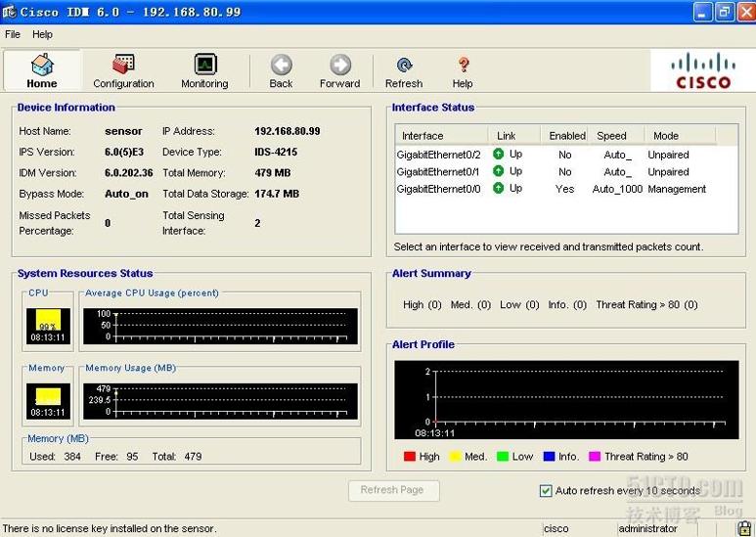
Task: Click the magenta Threat Rating legend swatch
Action: point(595,456)
